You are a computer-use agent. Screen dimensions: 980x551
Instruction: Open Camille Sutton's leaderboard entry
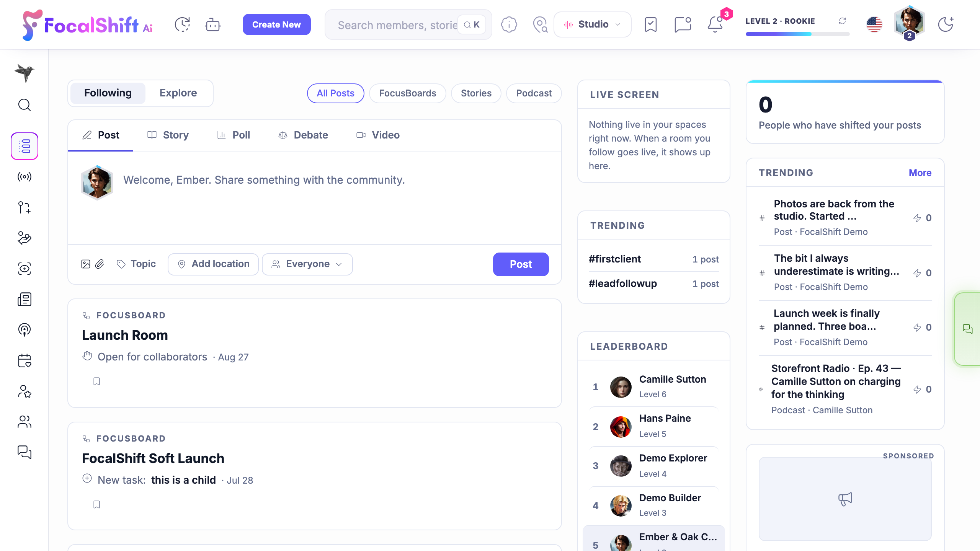tap(654, 387)
